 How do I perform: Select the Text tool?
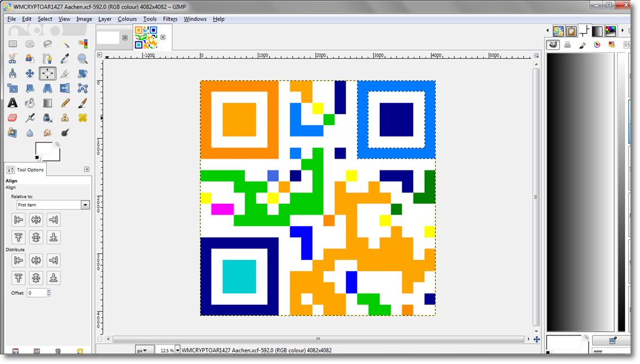tap(12, 103)
